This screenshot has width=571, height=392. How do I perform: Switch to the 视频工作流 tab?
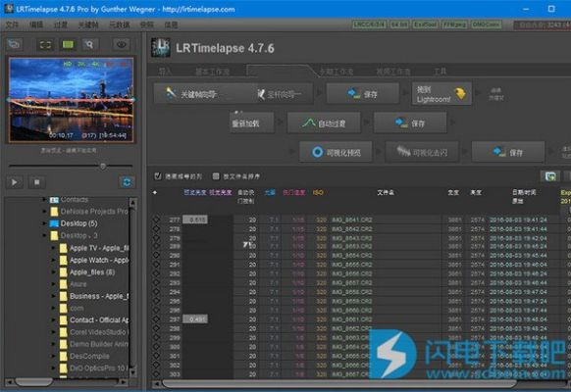coord(393,72)
